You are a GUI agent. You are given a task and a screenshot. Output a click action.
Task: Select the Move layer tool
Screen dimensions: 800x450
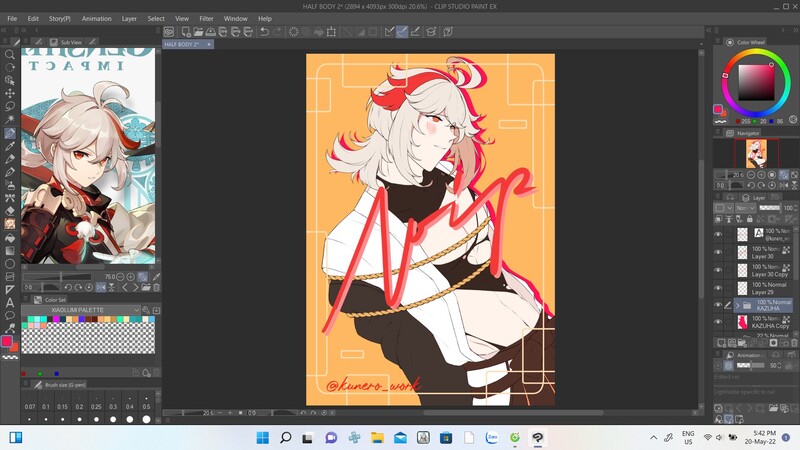click(x=10, y=93)
